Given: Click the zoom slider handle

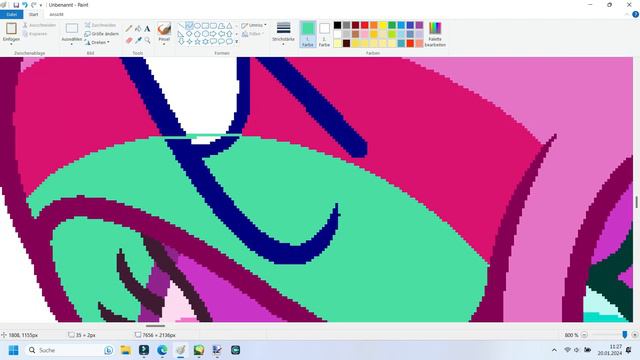Looking at the screenshot, I should click(624, 335).
